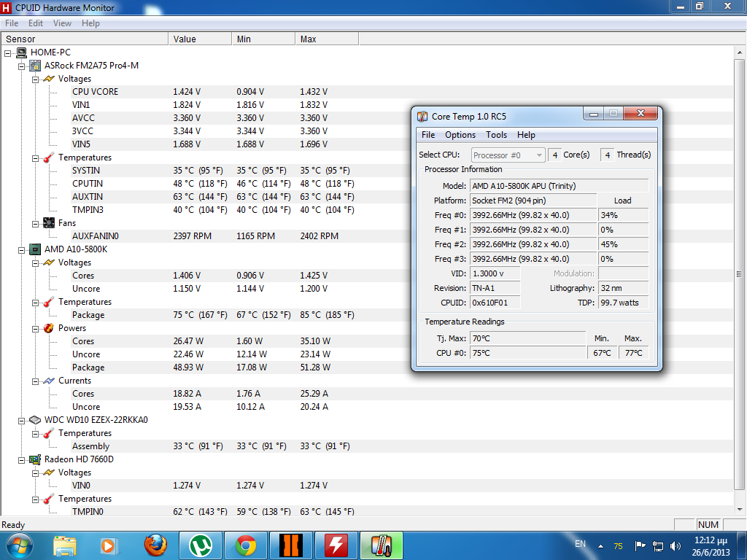Click the Currents node wave icon
This screenshot has height=560, width=747.
coord(49,381)
